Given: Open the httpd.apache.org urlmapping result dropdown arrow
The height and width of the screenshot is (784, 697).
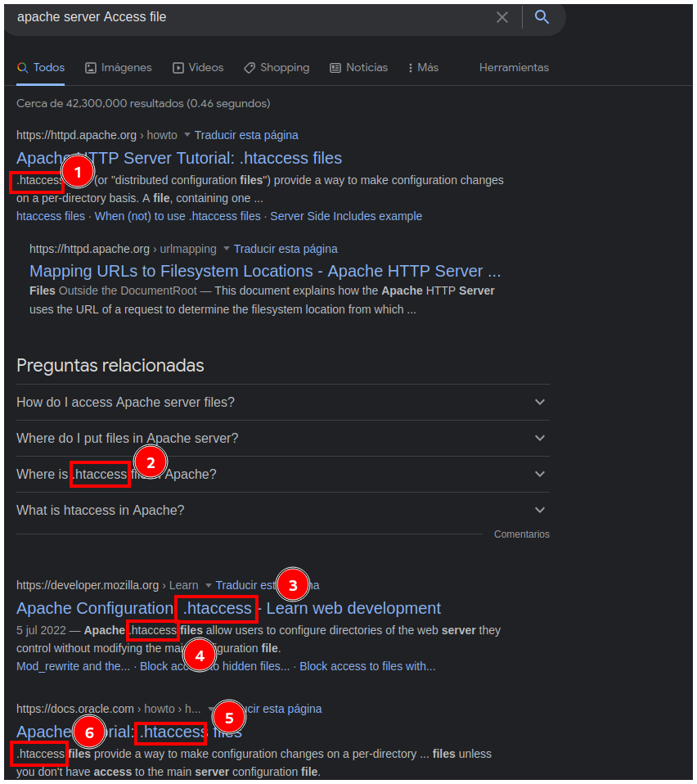Looking at the screenshot, I should click(226, 249).
